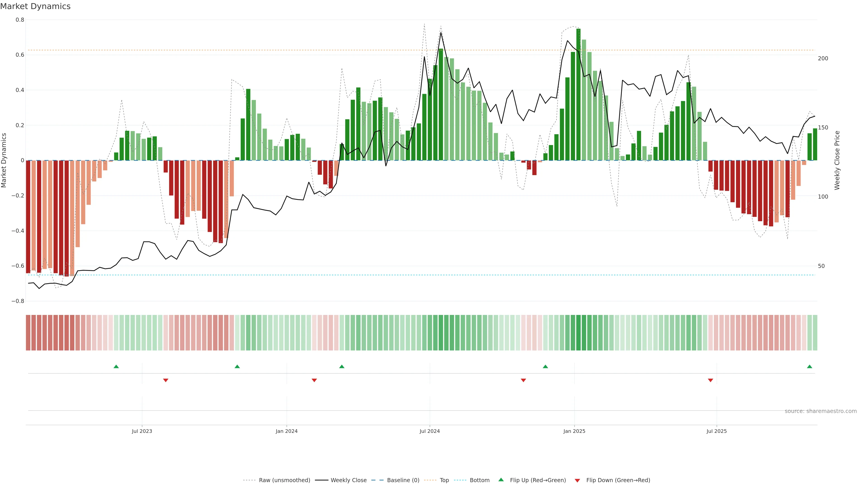Click the leftmost green flip-up triangle marker

116,366
